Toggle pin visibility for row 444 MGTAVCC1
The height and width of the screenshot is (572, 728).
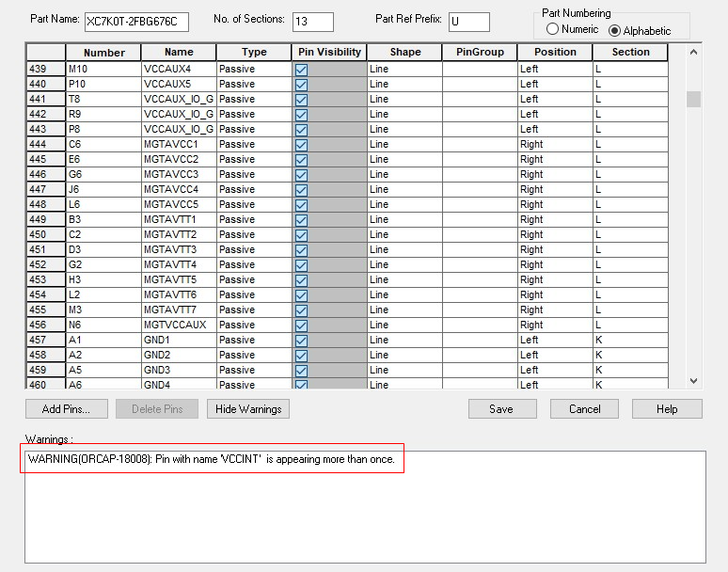[x=301, y=145]
